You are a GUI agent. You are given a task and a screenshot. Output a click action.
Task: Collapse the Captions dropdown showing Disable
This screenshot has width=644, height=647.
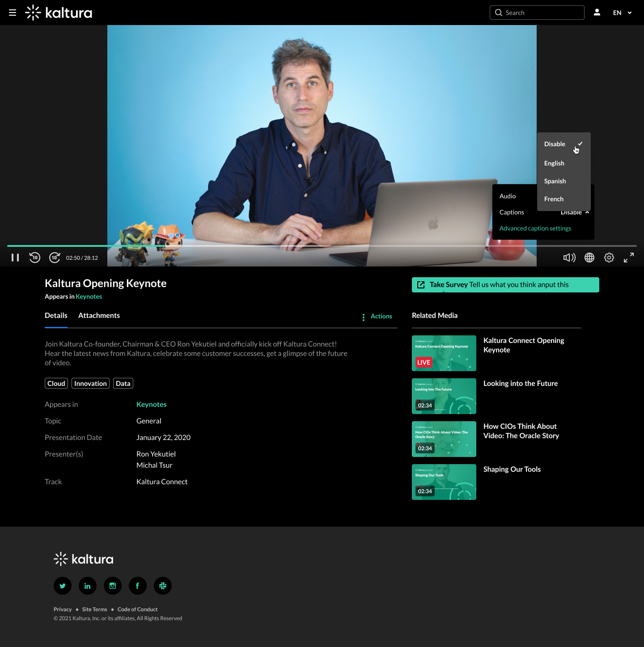pyautogui.click(x=575, y=212)
